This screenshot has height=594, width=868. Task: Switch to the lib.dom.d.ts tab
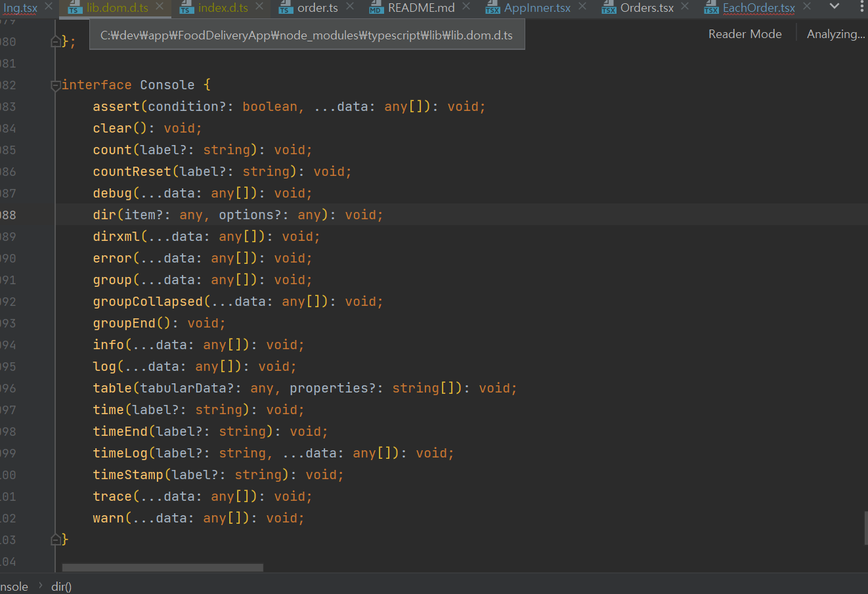tap(118, 8)
